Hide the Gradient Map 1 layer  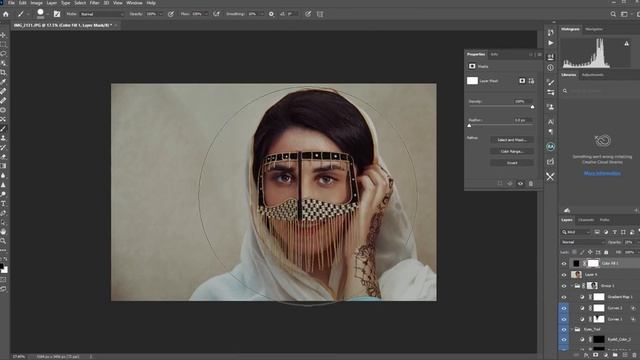(564, 297)
